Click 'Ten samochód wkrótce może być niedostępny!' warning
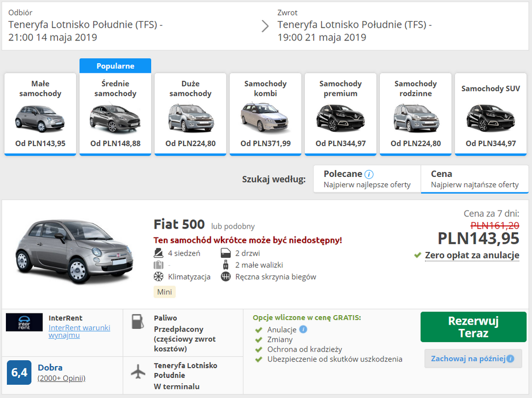Screen dimensions: 532x398 point(248,240)
